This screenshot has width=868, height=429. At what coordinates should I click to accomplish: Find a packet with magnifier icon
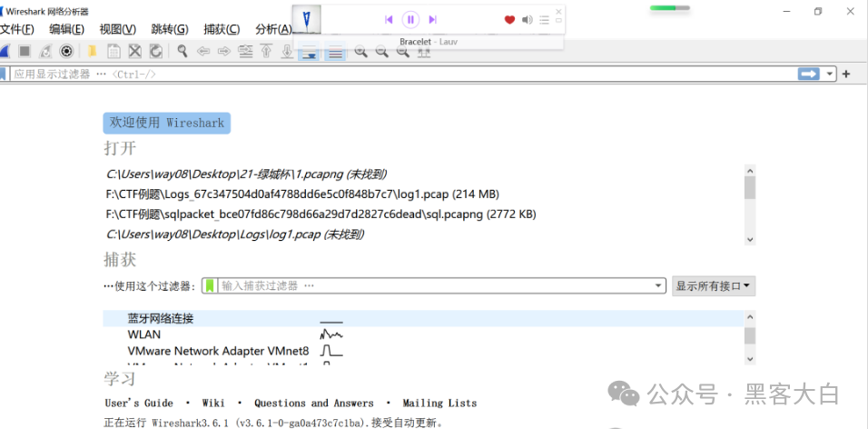[x=182, y=52]
